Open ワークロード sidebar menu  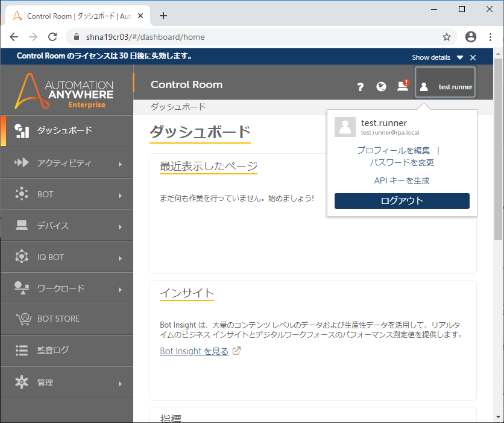point(67,288)
